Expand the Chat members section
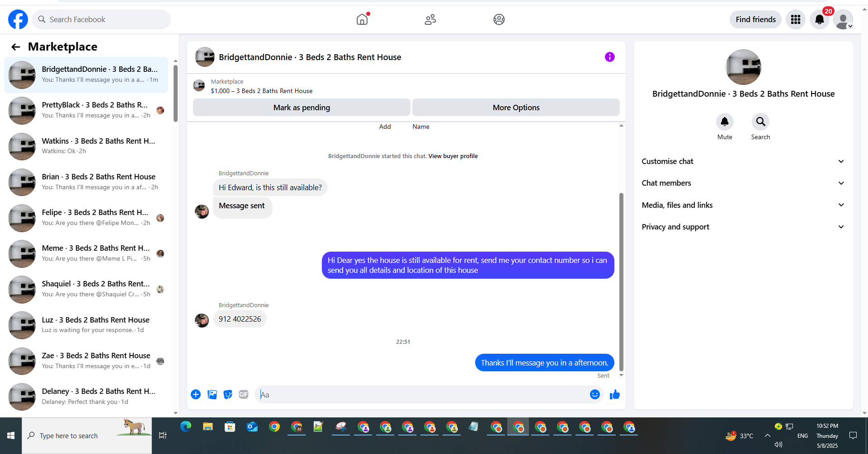This screenshot has width=868, height=454. coord(743,183)
